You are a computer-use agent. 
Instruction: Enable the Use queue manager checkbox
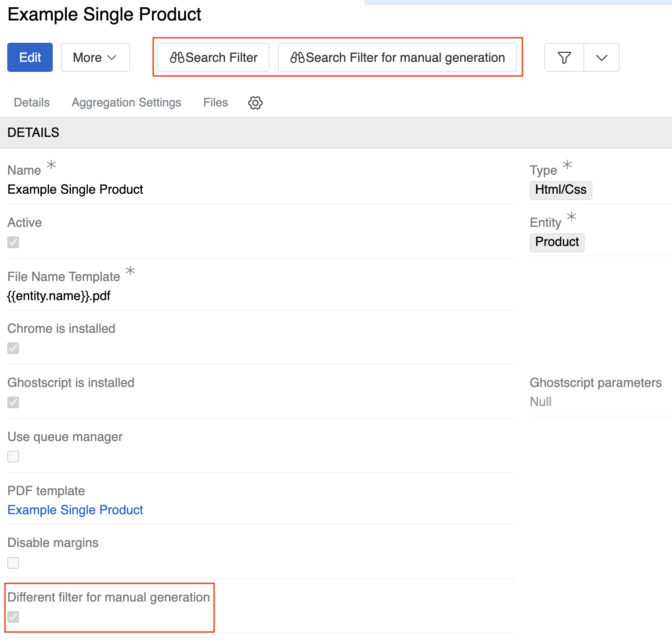(14, 456)
